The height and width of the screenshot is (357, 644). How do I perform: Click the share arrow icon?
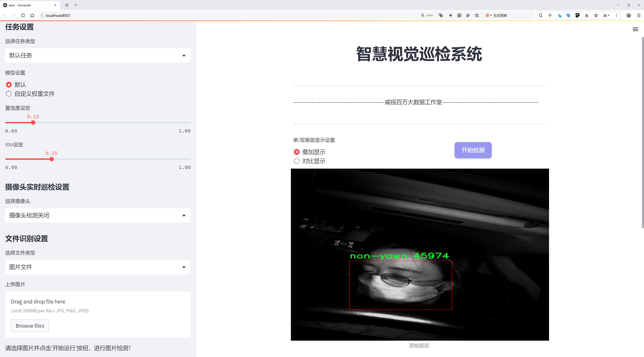coord(468,15)
